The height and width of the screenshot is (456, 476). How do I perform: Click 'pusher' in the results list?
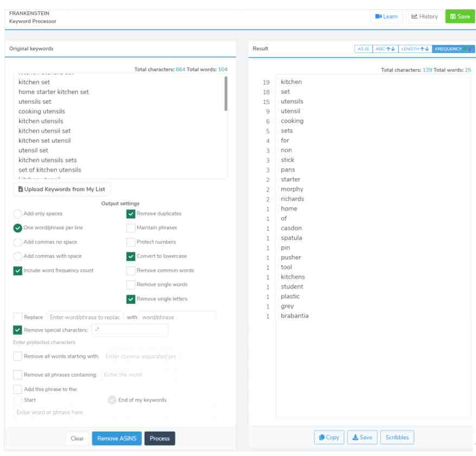(x=291, y=257)
